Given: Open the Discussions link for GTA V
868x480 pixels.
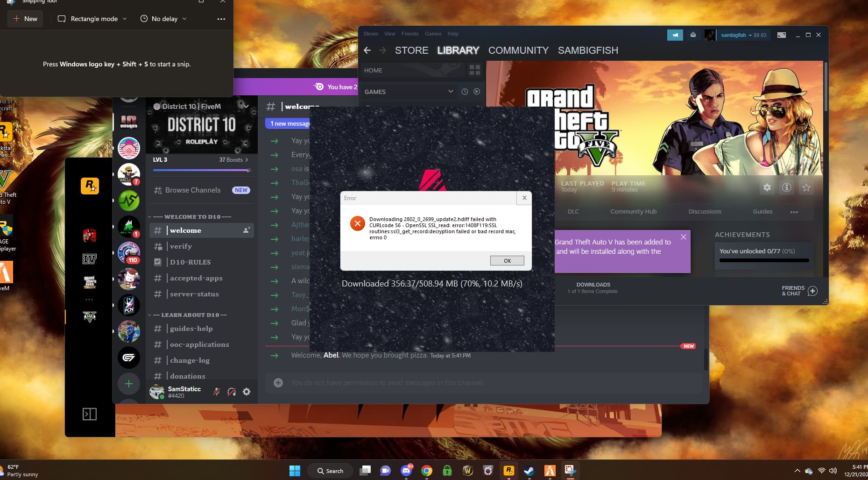Looking at the screenshot, I should coord(705,211).
